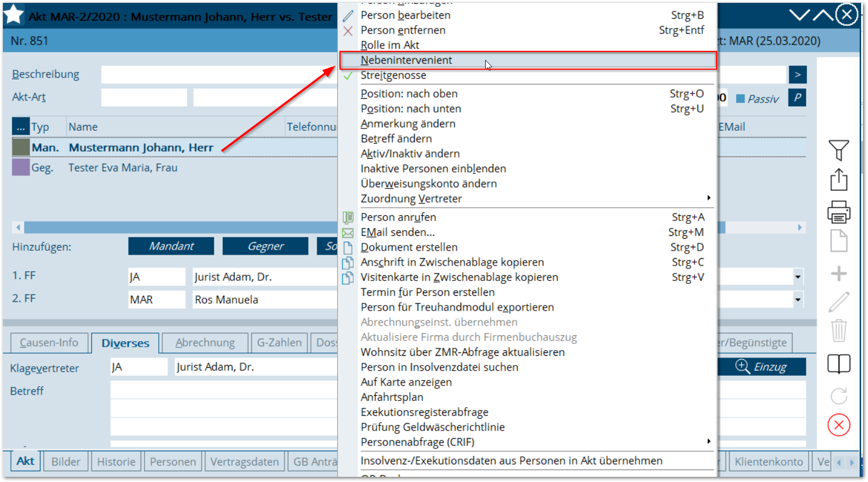The width and height of the screenshot is (868, 482).
Task: Click the new document page icon
Action: coord(838,241)
